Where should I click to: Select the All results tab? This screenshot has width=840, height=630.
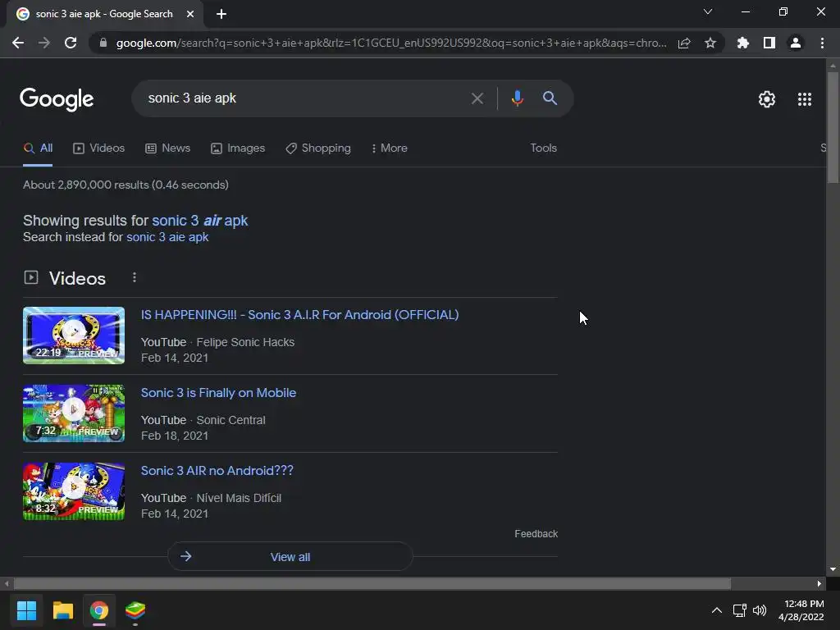click(x=38, y=148)
